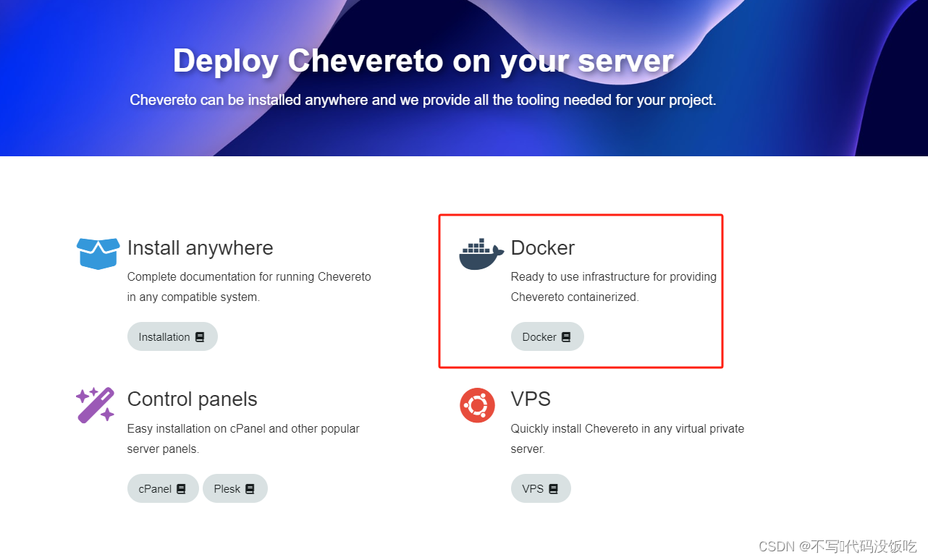The width and height of the screenshot is (928, 560).
Task: Click the "VPS" heading
Action: click(531, 399)
